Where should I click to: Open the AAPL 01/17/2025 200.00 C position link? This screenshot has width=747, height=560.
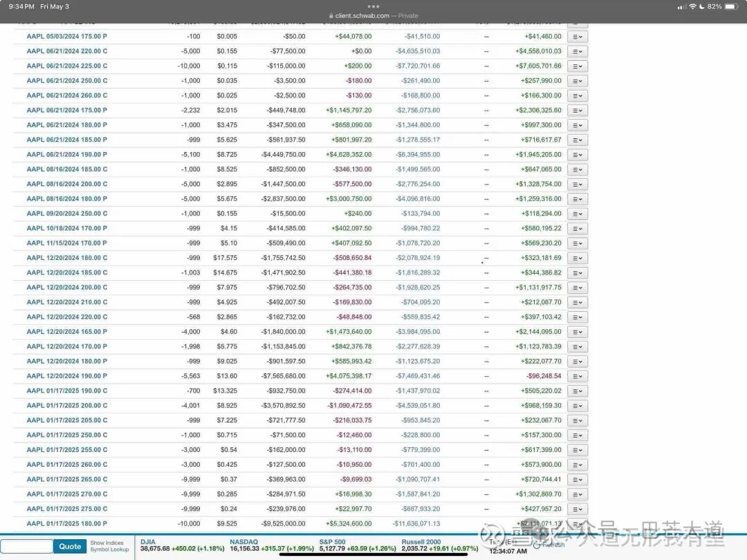tap(66, 405)
